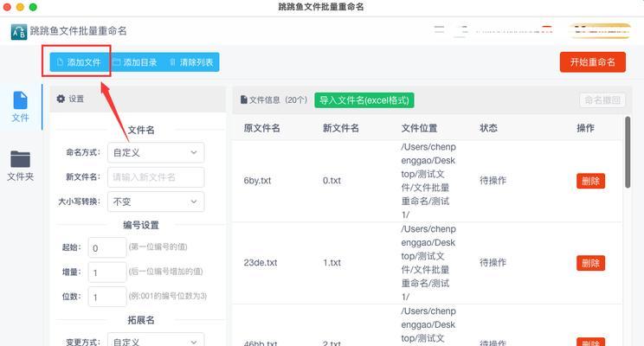Click the 位数 number field
Screen dimensions: 644x346
(x=107, y=297)
